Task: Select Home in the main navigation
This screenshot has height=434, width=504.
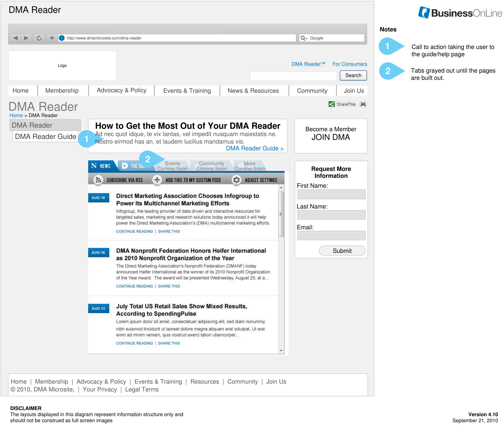Action: point(20,91)
